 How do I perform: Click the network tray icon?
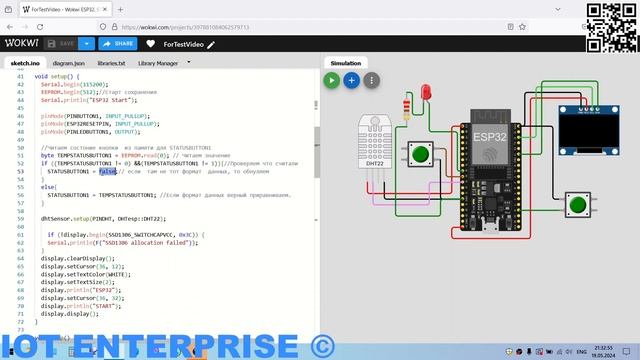[x=559, y=351]
